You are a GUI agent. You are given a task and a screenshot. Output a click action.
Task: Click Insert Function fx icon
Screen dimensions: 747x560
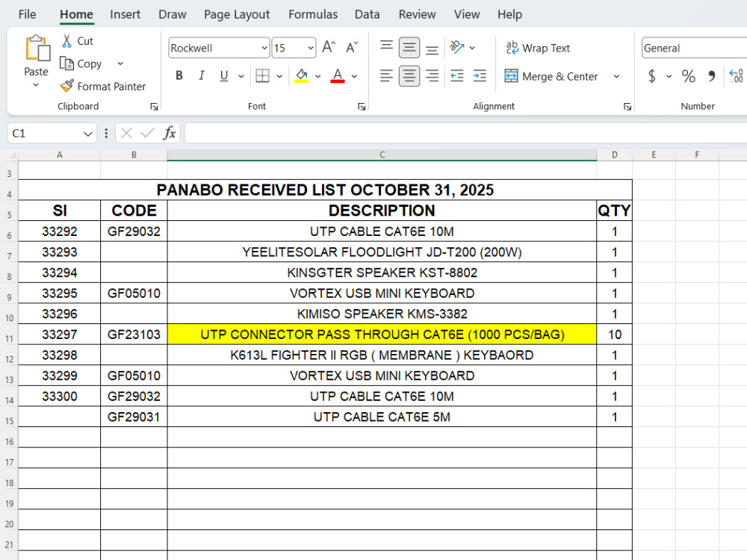(170, 133)
